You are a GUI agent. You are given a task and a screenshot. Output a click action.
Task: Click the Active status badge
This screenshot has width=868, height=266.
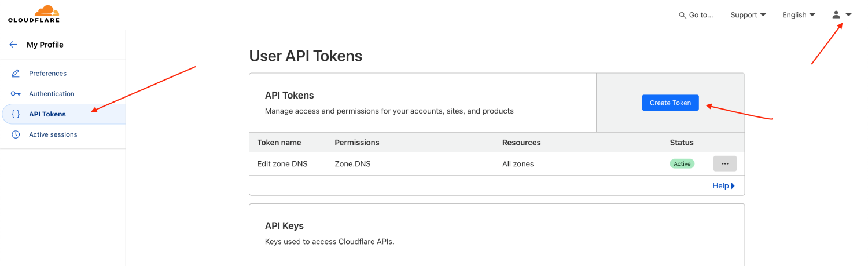coord(682,164)
